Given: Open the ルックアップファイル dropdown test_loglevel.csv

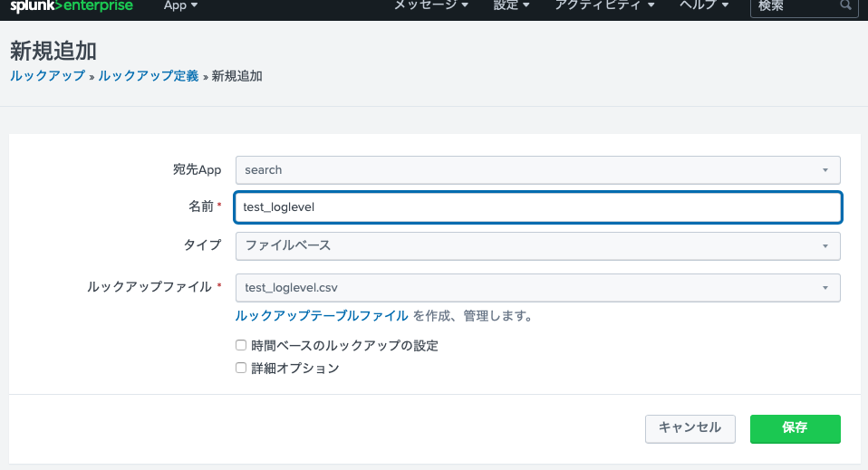Looking at the screenshot, I should coord(538,288).
